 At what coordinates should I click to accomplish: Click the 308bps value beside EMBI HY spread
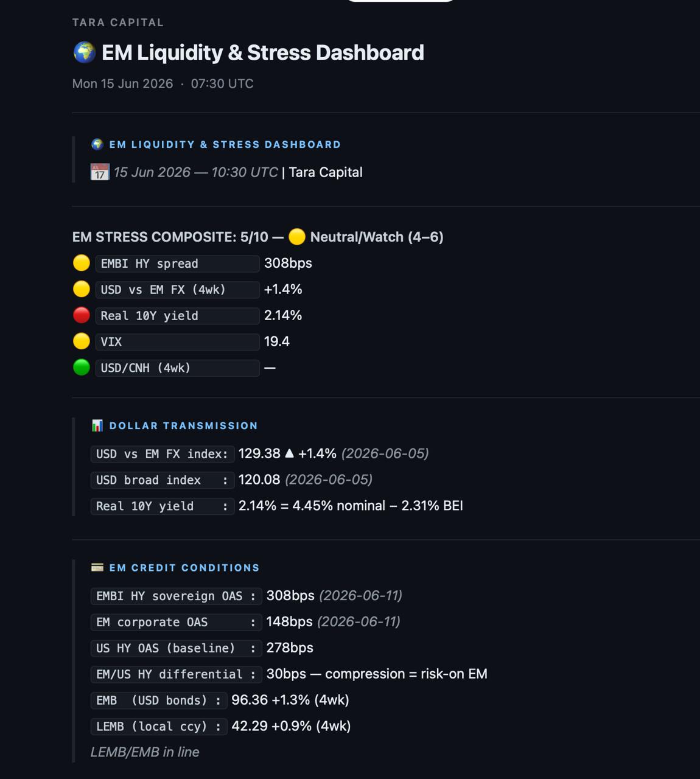[x=288, y=263]
